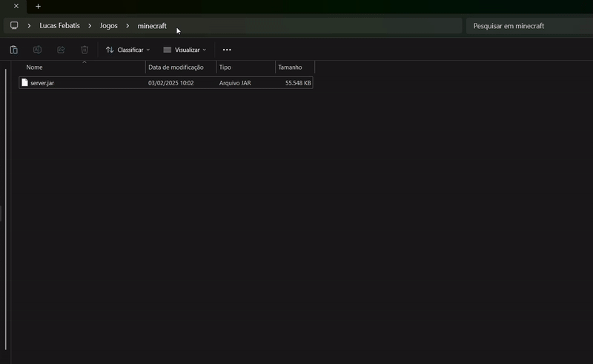Click the Delete trash icon
The height and width of the screenshot is (364, 593).
tap(85, 50)
